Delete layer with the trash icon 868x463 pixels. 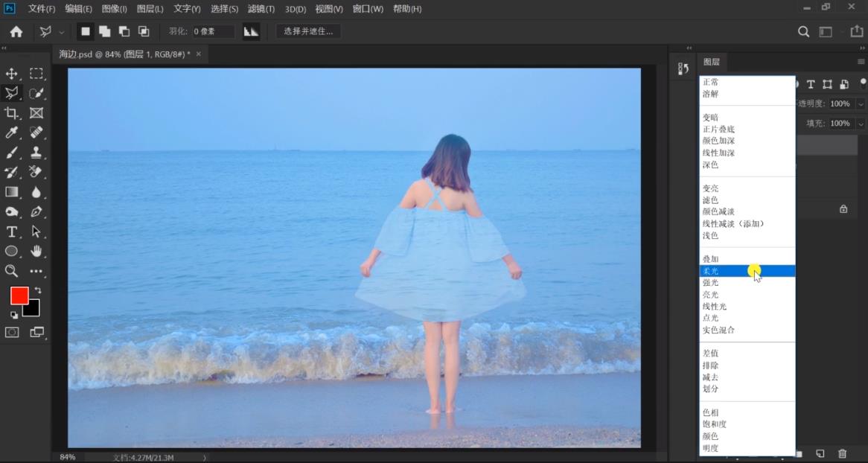pyautogui.click(x=842, y=453)
